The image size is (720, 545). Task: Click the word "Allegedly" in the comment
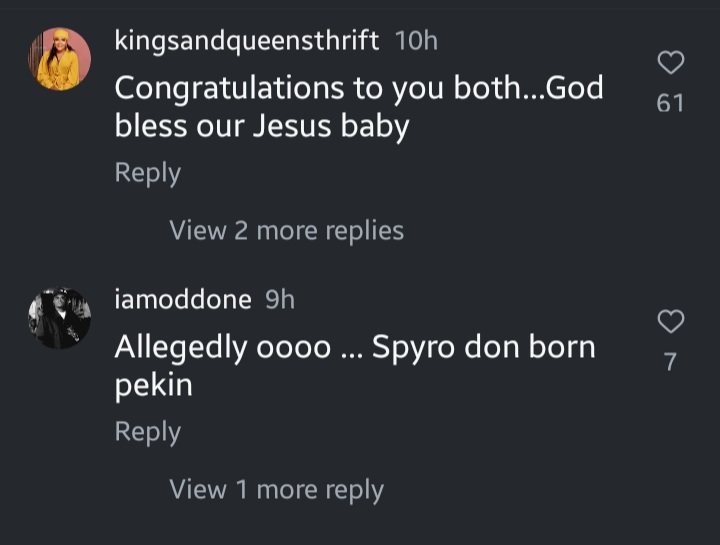click(x=179, y=347)
